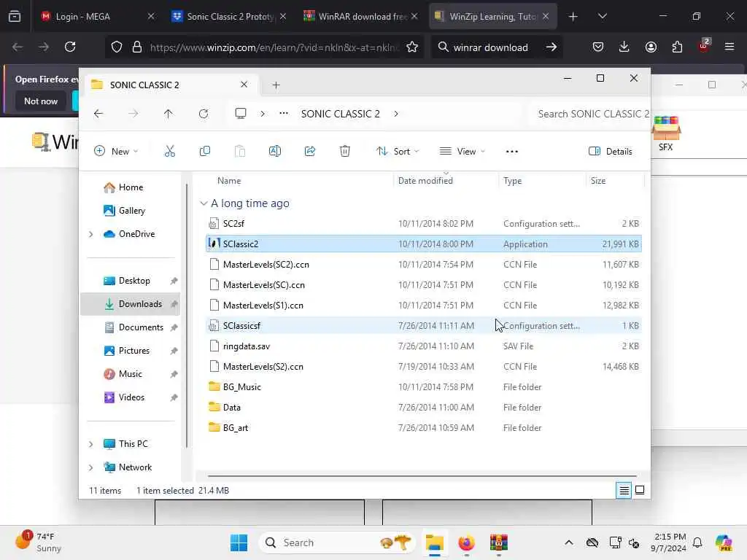747x560 pixels.
Task: Click the Firefox icon in the taskbar
Action: click(466, 542)
